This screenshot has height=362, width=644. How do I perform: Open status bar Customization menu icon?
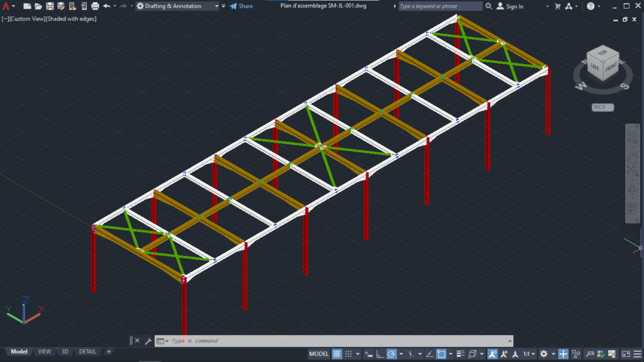click(638, 354)
